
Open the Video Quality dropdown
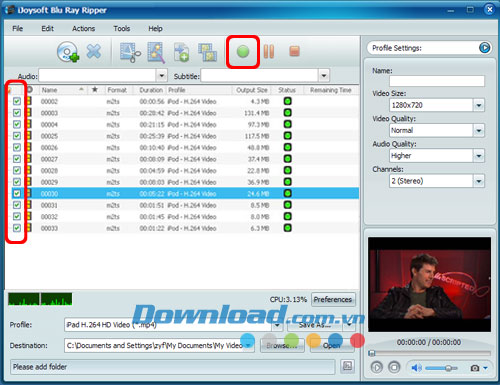pos(479,130)
